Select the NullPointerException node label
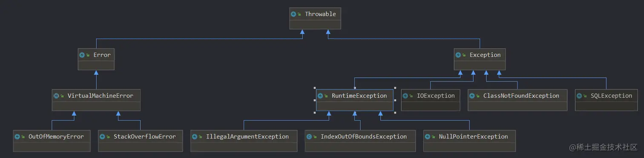 click(x=473, y=136)
